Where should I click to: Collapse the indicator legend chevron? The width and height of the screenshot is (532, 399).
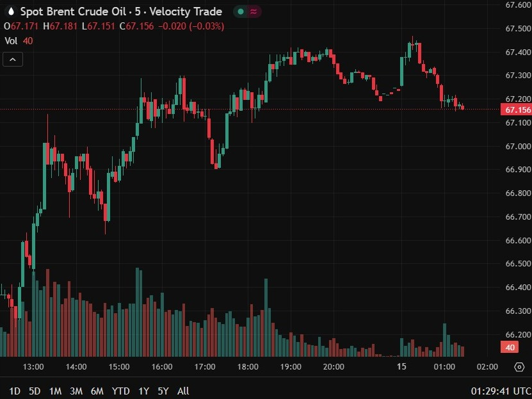13,60
